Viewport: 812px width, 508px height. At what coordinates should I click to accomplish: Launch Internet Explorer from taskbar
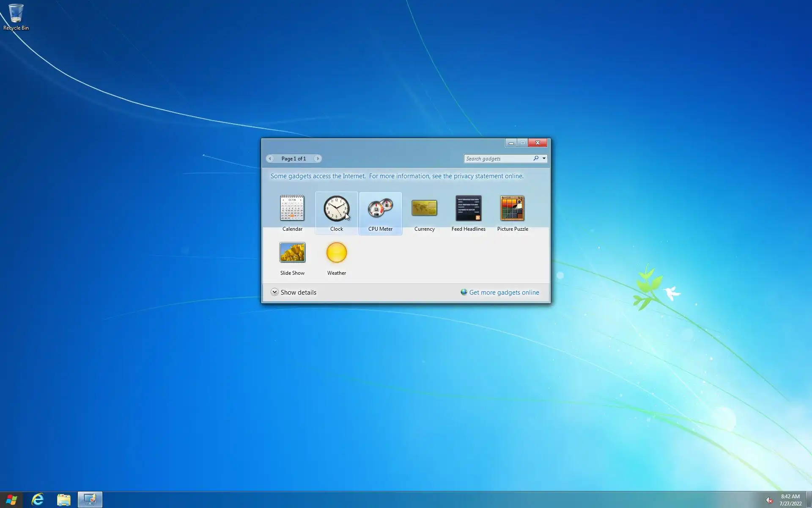click(x=38, y=500)
